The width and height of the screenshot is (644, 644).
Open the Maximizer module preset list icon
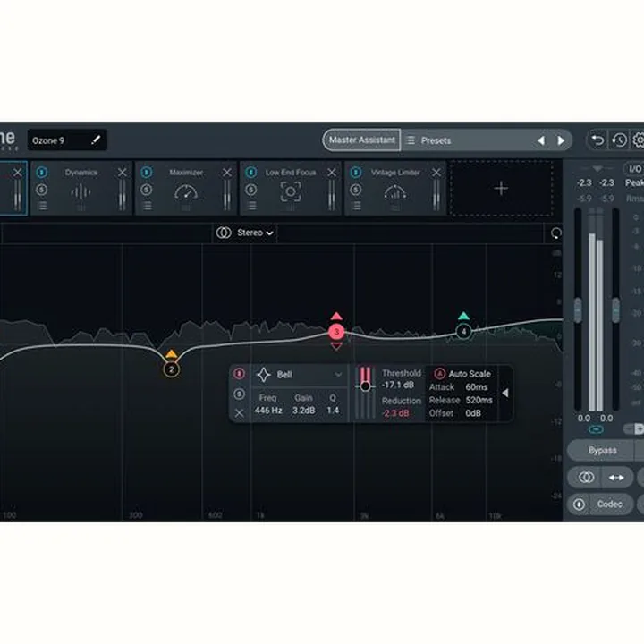[147, 206]
